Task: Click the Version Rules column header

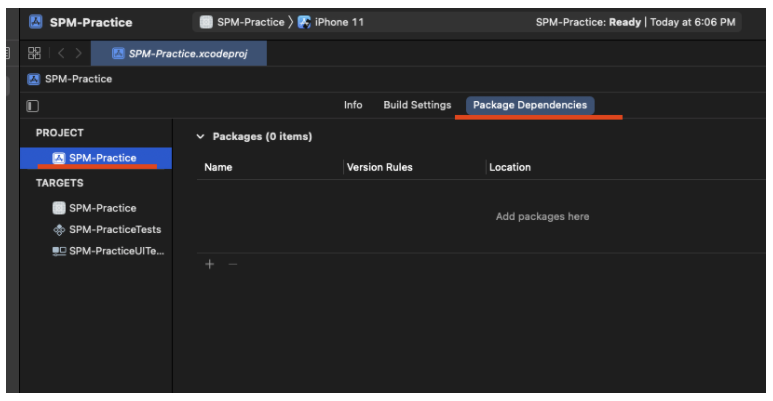Action: pyautogui.click(x=380, y=167)
